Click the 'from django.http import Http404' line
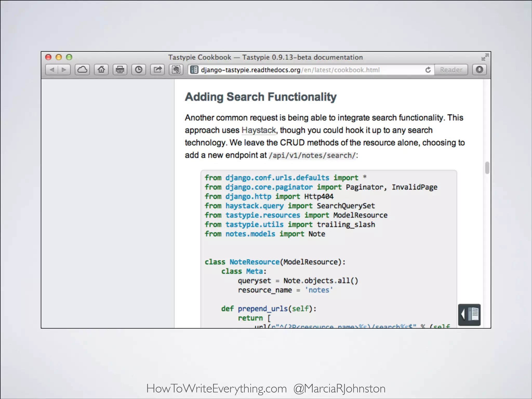This screenshot has width=532, height=399. pos(269,196)
